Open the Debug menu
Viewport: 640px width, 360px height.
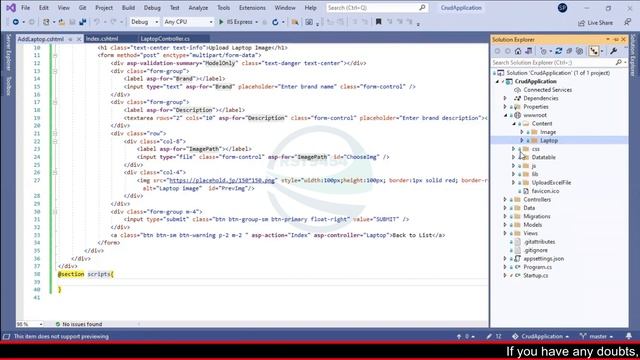[x=152, y=8]
